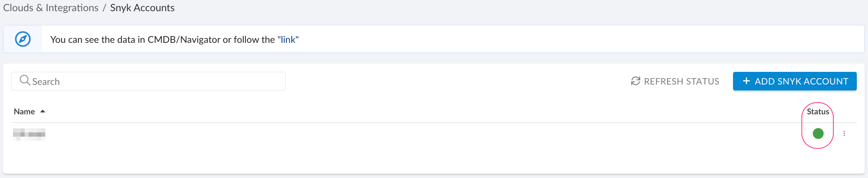Viewport: 868px width, 178px height.
Task: Select the blurred account name in the table
Action: click(29, 134)
